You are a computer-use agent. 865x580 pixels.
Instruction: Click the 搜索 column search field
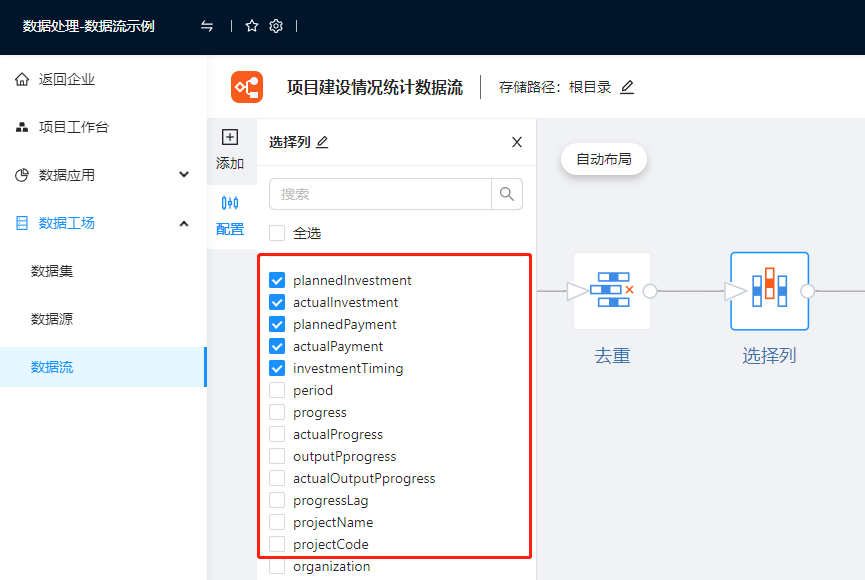point(380,194)
